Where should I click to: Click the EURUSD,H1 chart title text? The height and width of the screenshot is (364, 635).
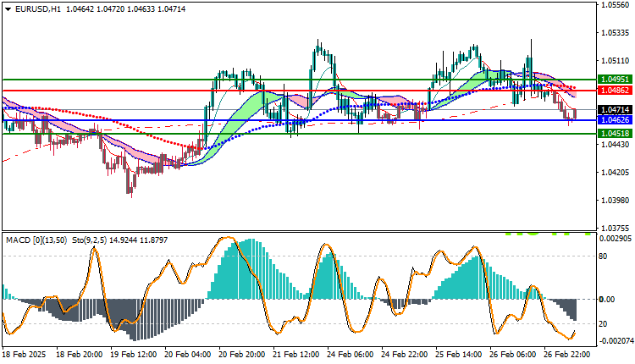(x=38, y=9)
